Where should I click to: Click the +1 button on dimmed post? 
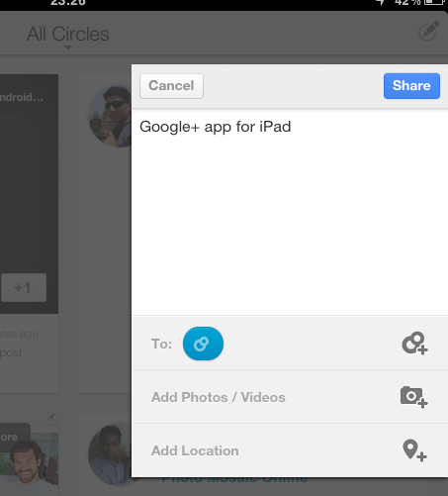[24, 287]
